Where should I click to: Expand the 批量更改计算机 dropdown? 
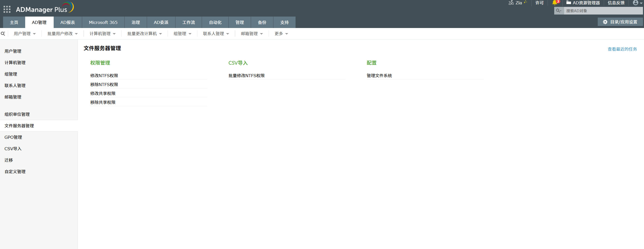(144, 34)
